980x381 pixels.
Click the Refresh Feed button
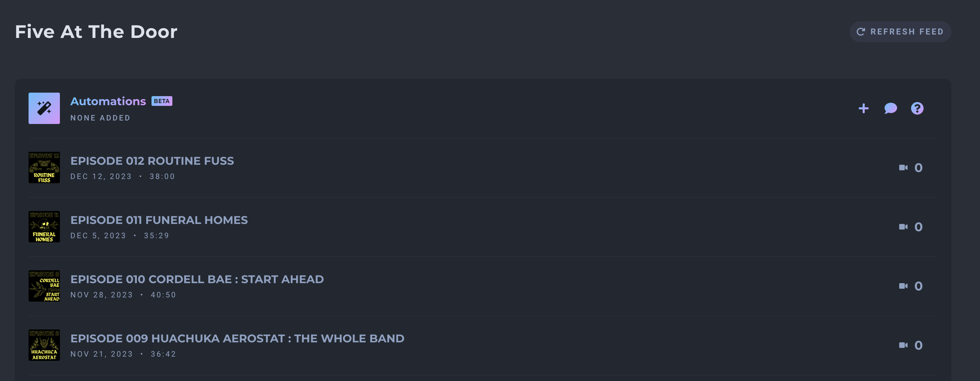(900, 32)
